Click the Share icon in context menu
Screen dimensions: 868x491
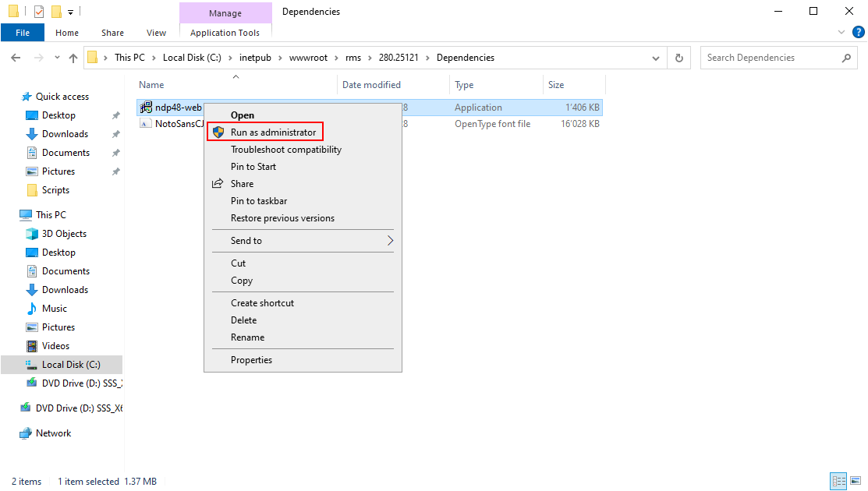tap(218, 184)
